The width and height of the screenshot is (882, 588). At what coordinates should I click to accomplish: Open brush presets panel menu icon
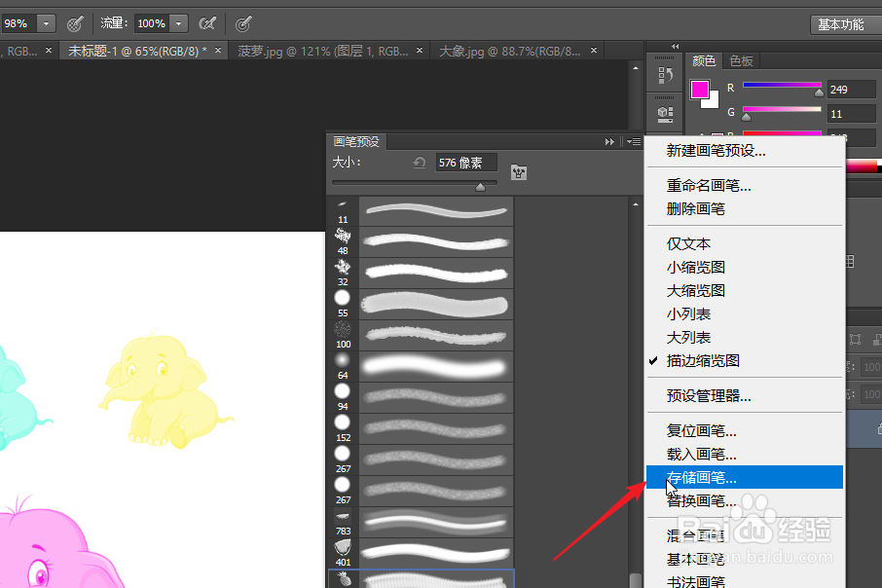point(634,142)
